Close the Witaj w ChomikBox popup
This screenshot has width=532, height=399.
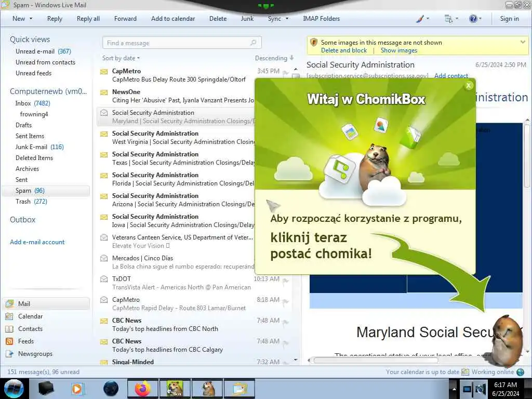click(x=469, y=86)
